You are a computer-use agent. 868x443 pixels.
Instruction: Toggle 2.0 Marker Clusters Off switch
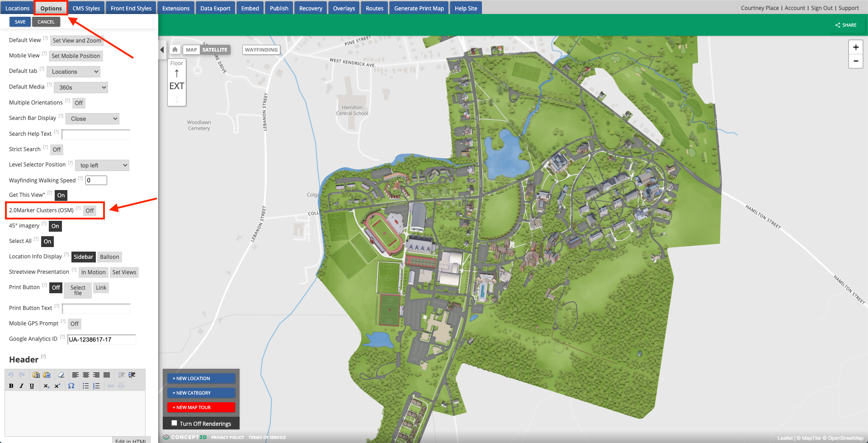point(90,211)
